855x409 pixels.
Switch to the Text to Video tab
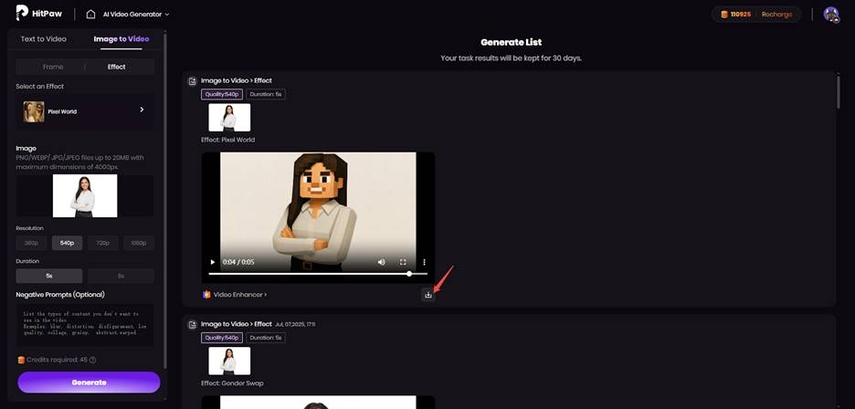[x=44, y=39]
